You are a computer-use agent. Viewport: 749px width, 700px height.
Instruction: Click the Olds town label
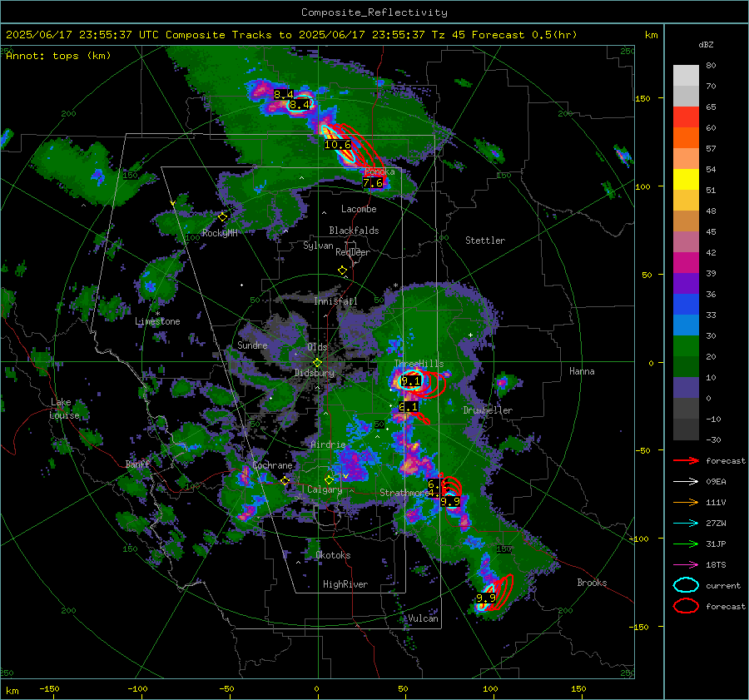pos(317,347)
